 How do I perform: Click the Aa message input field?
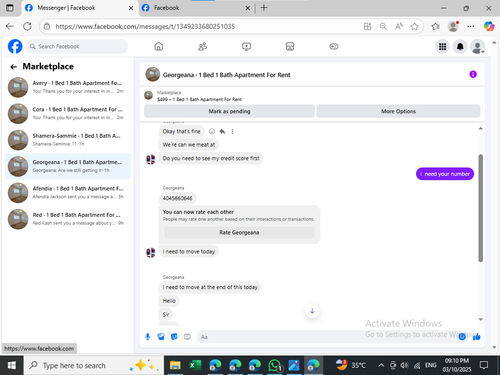(x=327, y=337)
